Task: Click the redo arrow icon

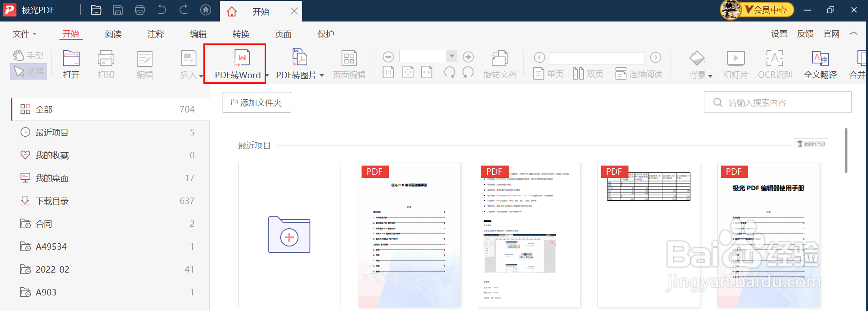Action: pos(184,10)
